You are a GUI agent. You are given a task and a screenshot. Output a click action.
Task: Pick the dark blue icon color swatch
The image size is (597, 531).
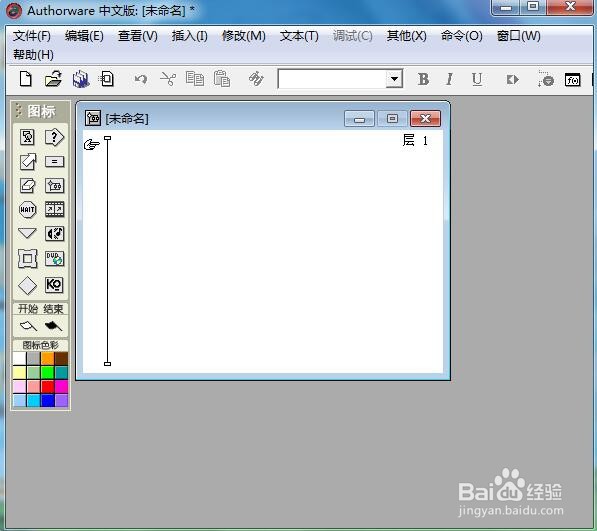[x=48, y=400]
